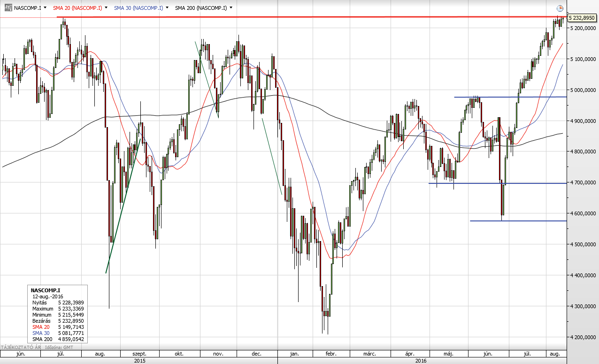Click the szept. month label on time axis
The width and height of the screenshot is (599, 364).
139,354
